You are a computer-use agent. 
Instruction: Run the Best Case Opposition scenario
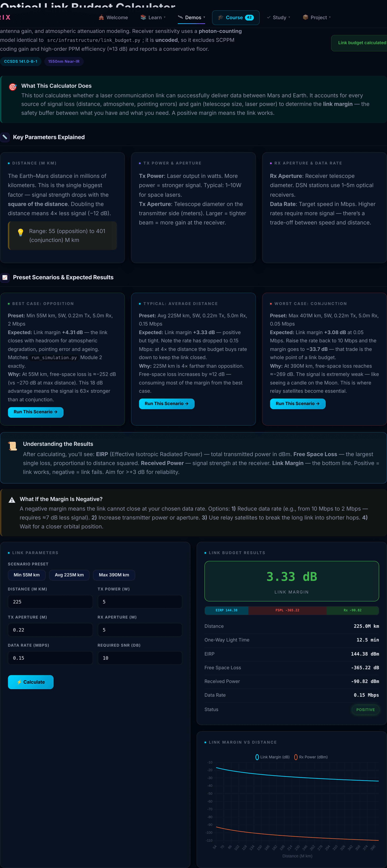click(x=36, y=412)
